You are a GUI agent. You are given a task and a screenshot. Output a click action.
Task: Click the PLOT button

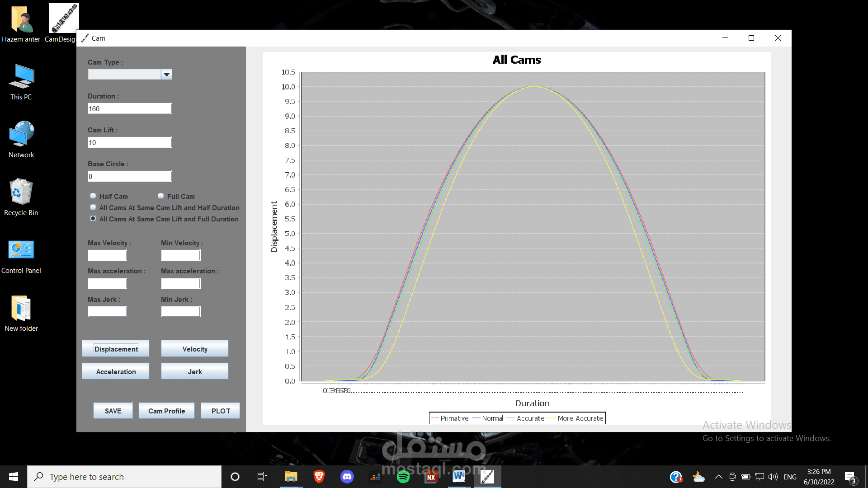221,411
